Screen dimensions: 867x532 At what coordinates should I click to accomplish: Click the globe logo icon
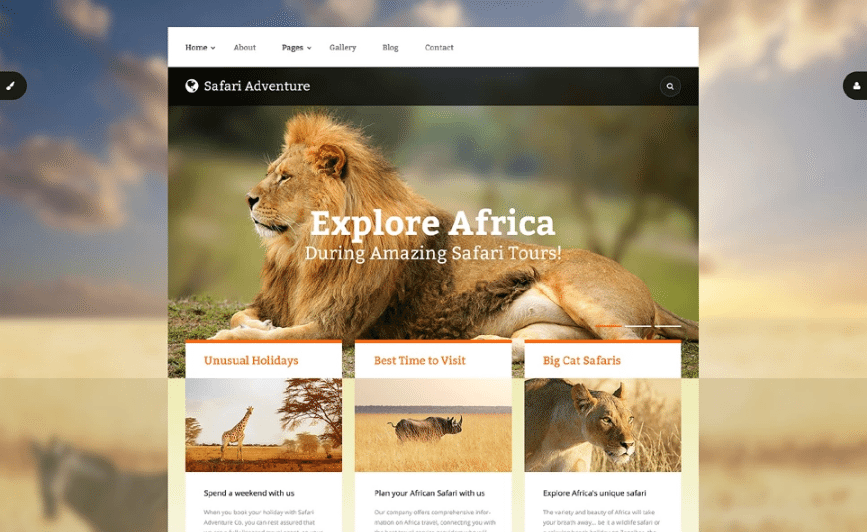(192, 86)
